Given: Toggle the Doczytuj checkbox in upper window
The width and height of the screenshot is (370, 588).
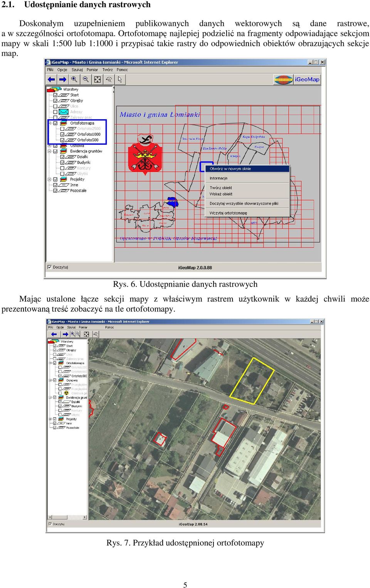Looking at the screenshot, I should tap(49, 267).
